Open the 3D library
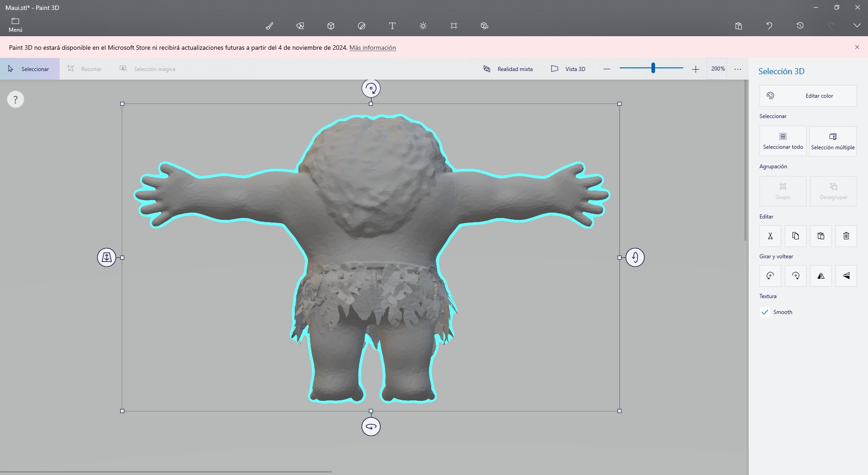This screenshot has width=868, height=475. [x=485, y=26]
